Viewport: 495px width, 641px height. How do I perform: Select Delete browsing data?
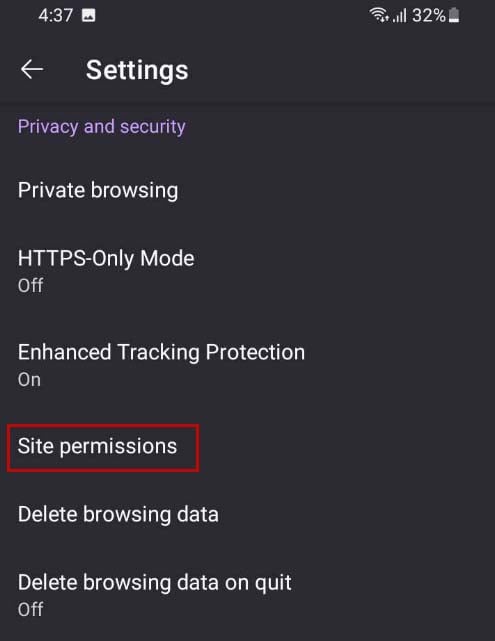[x=247, y=514]
